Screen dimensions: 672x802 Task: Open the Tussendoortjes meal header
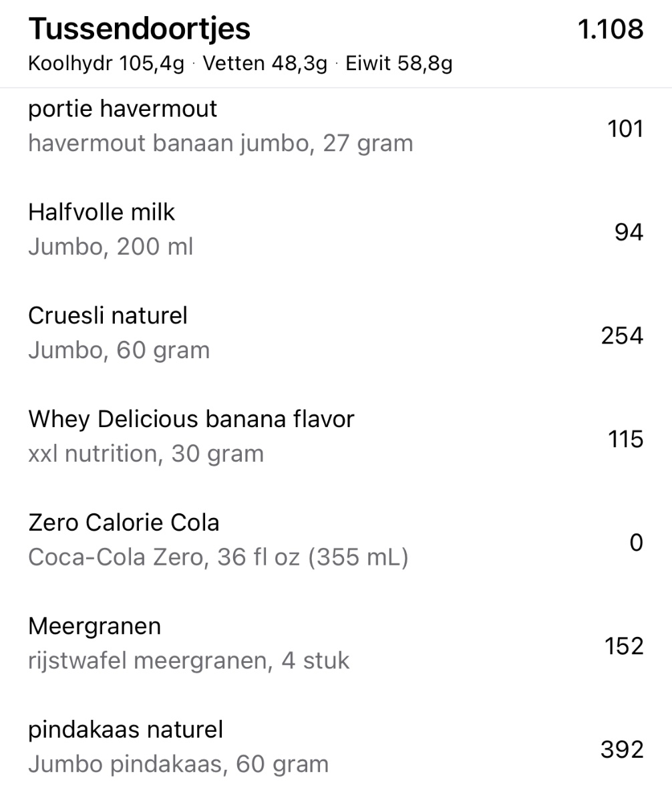(x=140, y=29)
